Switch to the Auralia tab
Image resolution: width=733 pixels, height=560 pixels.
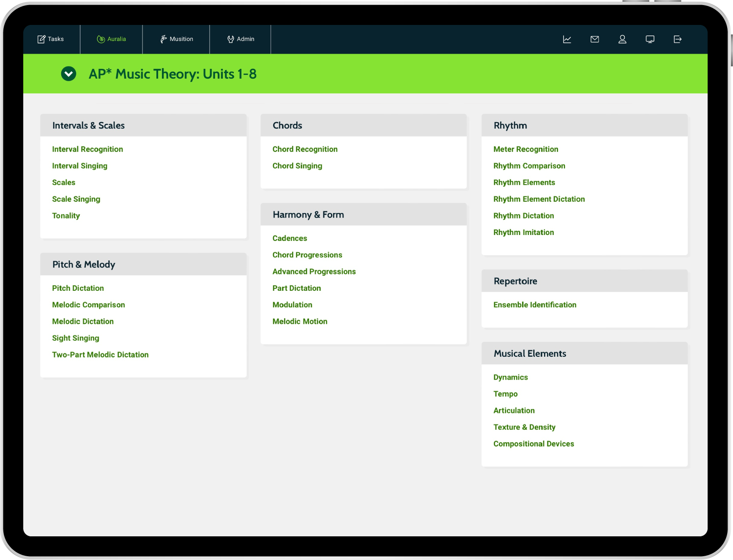(x=112, y=39)
